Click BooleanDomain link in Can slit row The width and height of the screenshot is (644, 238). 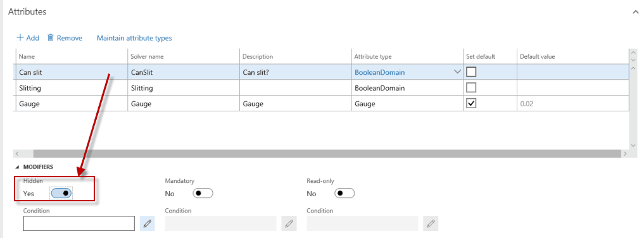[379, 73]
